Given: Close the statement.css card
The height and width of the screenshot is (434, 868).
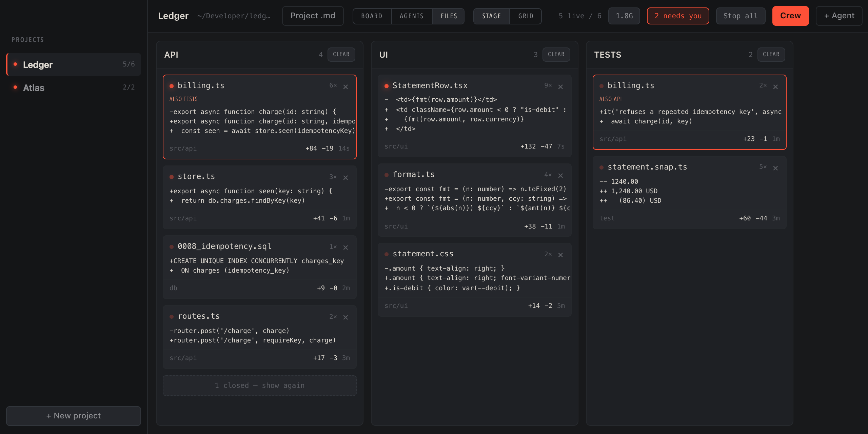Looking at the screenshot, I should (x=560, y=255).
